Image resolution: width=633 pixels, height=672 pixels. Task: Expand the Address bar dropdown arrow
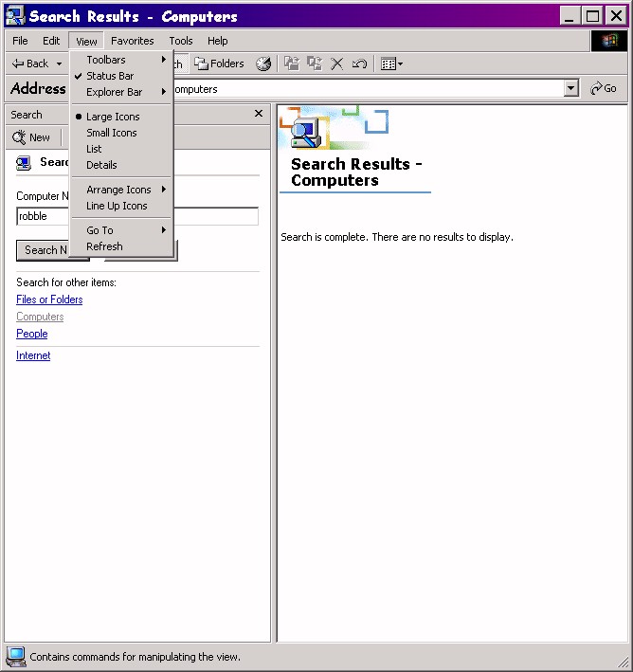pos(570,88)
